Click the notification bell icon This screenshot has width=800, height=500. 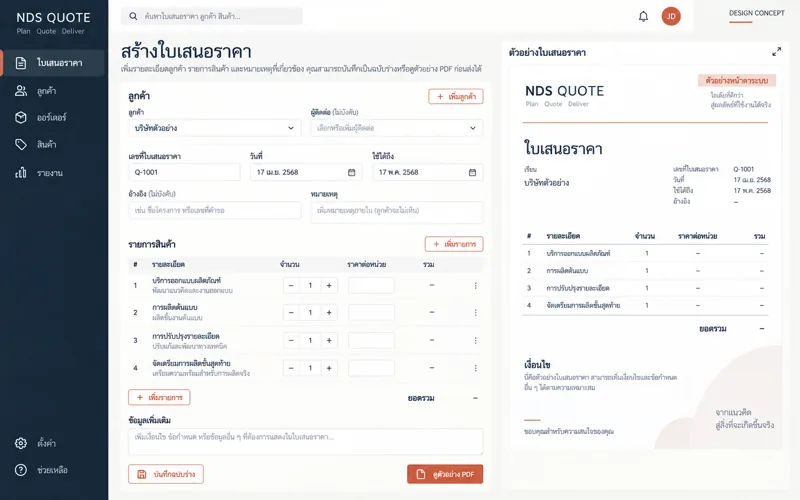point(643,16)
